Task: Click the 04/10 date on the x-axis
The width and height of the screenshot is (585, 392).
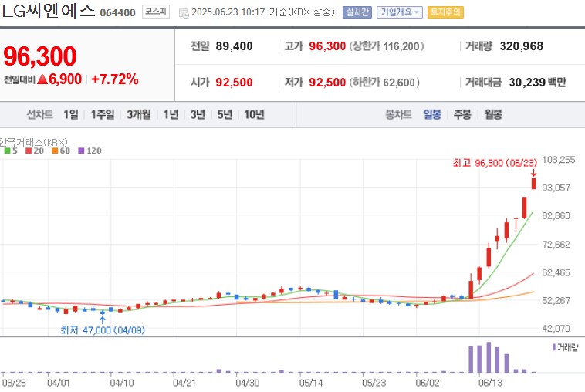Action: point(122,383)
